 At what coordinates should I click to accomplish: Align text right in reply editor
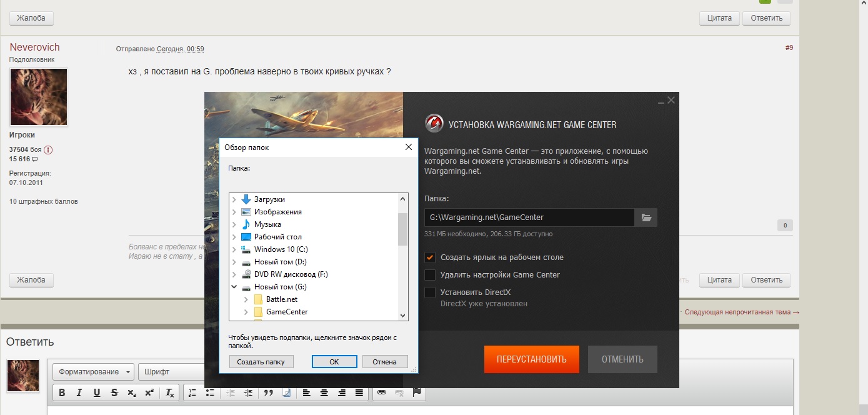342,392
